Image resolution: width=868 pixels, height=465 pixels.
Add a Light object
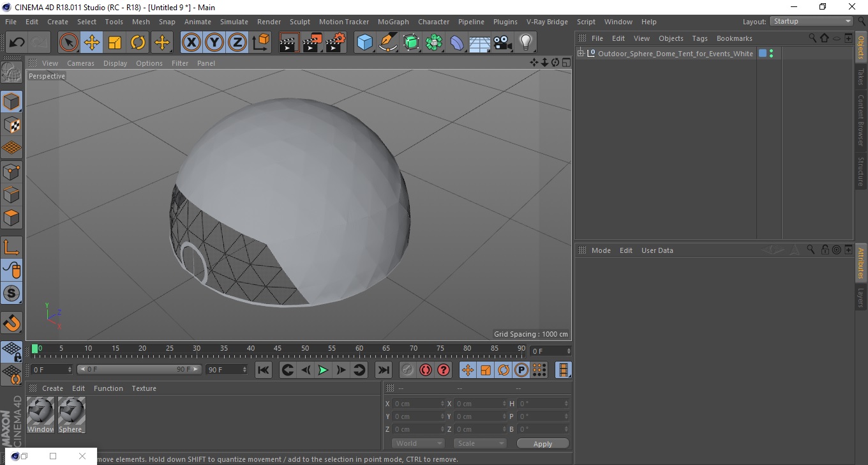[x=526, y=43]
